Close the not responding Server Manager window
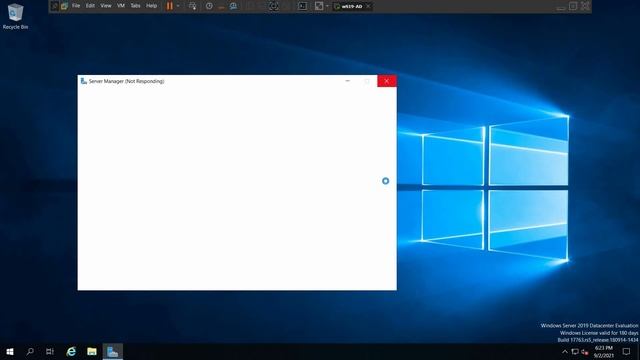The width and height of the screenshot is (640, 360). point(387,81)
